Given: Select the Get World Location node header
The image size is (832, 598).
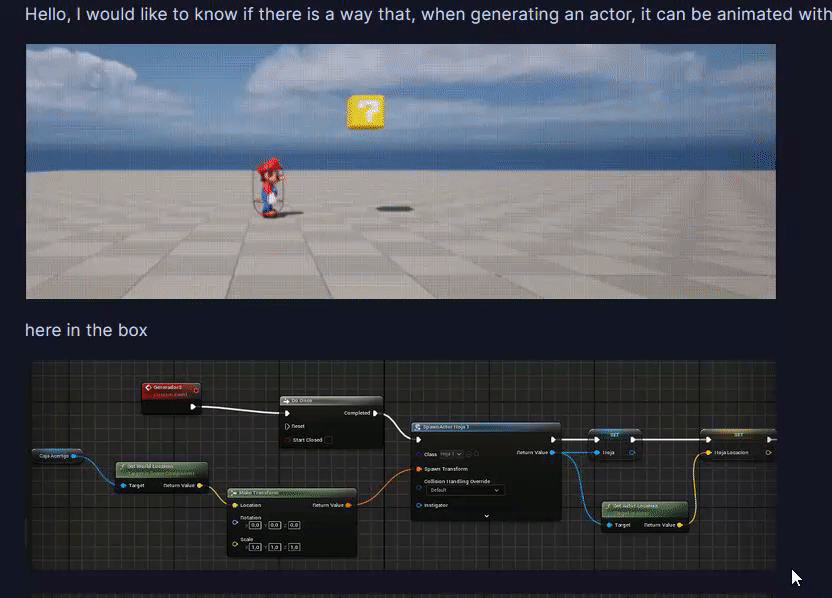Looking at the screenshot, I should coord(161,469).
